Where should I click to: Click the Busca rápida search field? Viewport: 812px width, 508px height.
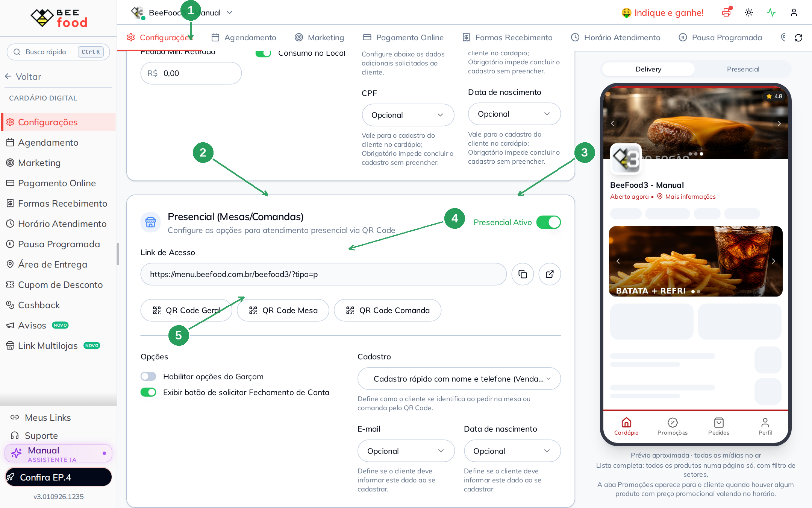58,52
